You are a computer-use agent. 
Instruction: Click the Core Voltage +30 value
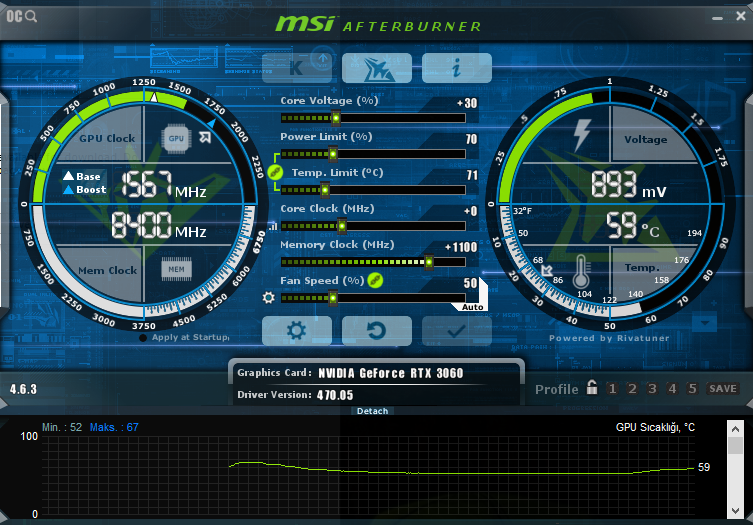pos(467,103)
